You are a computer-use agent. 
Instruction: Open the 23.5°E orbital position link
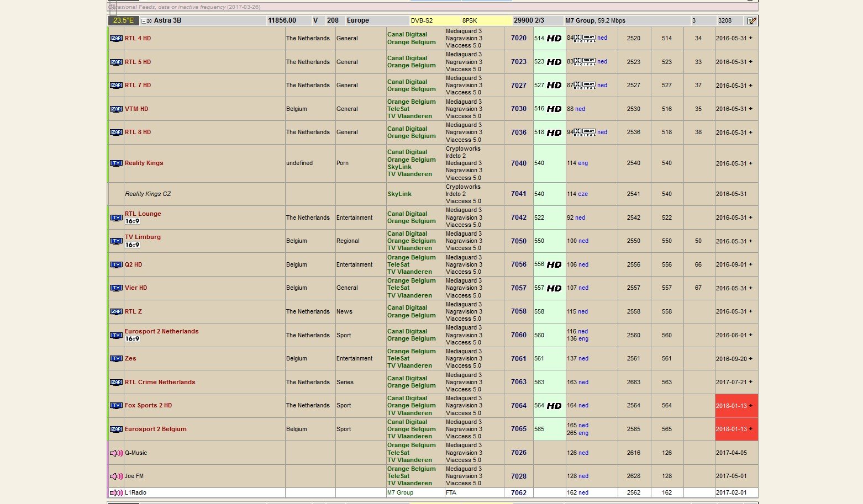(124, 20)
